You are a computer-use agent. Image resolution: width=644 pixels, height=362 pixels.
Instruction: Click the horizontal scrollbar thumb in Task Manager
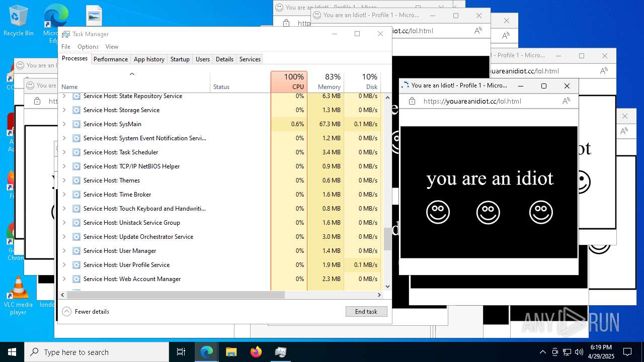point(176,295)
